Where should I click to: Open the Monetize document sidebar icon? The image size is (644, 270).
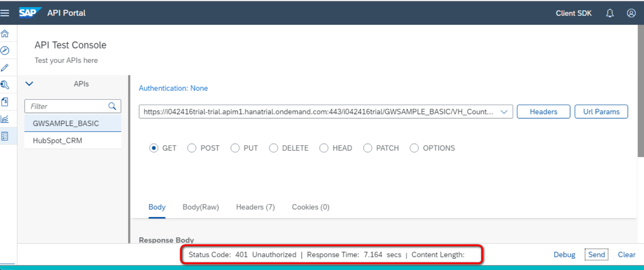click(5, 102)
